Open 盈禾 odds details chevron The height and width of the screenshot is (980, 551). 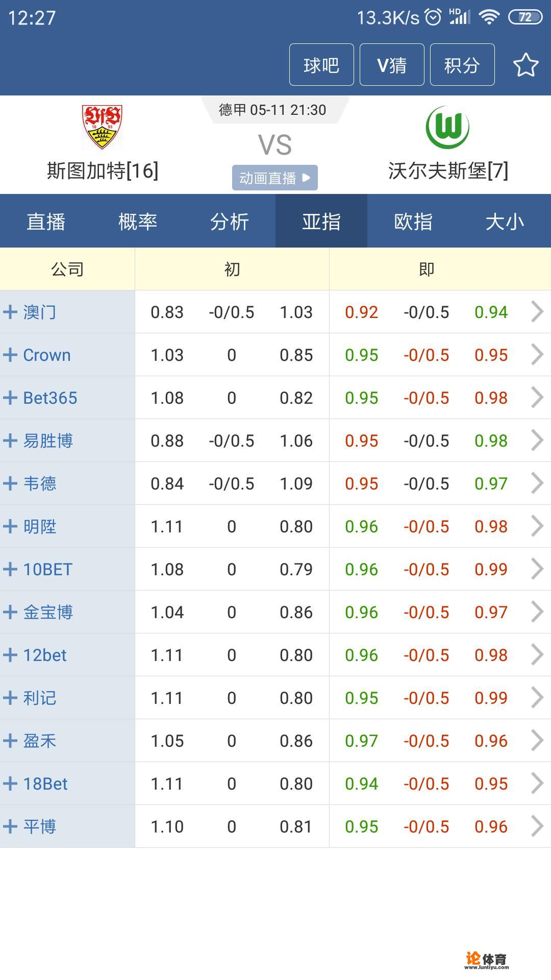click(537, 741)
